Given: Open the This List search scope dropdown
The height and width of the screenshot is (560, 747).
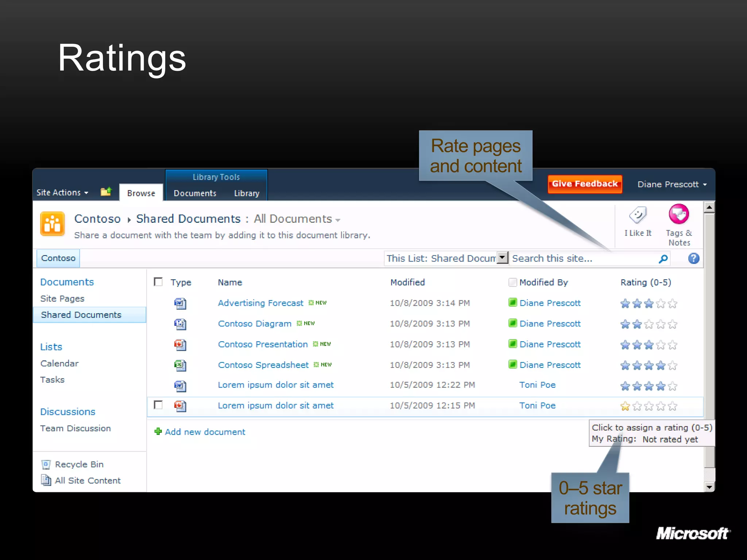Looking at the screenshot, I should click(x=503, y=258).
